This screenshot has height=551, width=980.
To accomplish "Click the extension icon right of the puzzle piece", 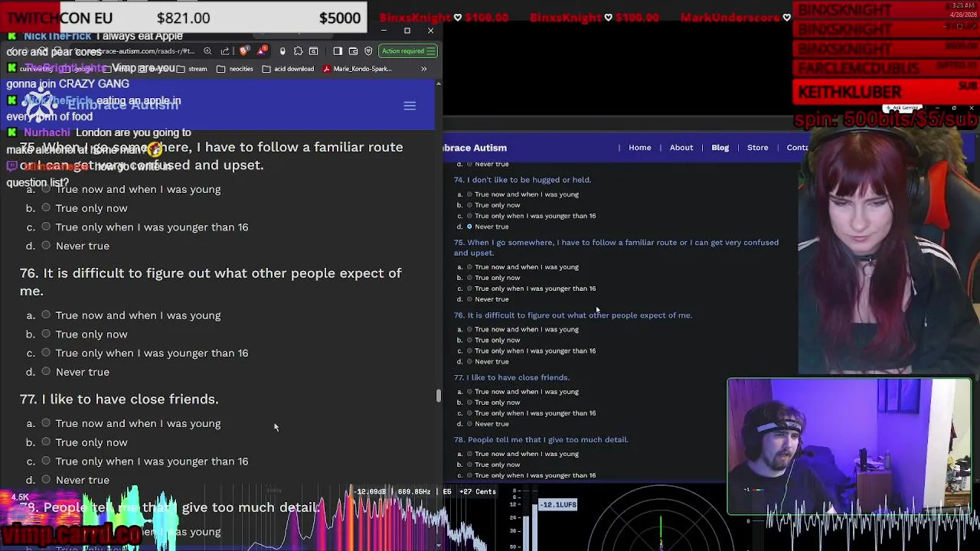I will click(314, 51).
